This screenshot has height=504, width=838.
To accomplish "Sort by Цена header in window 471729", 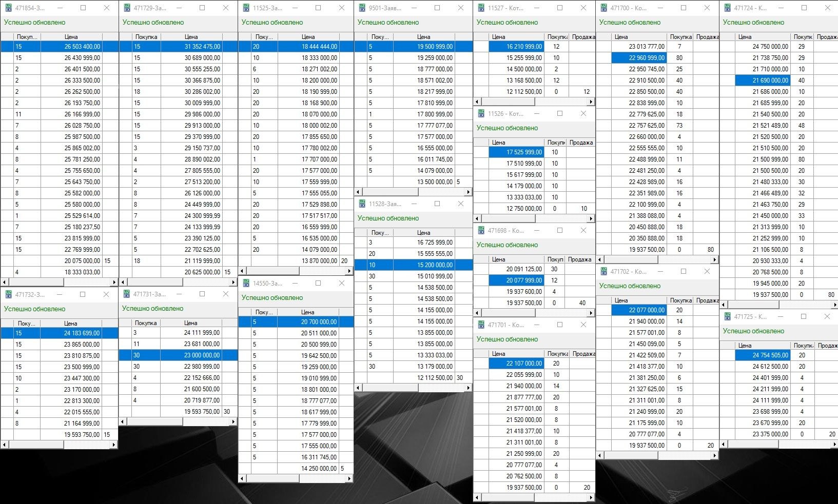I will tap(191, 37).
